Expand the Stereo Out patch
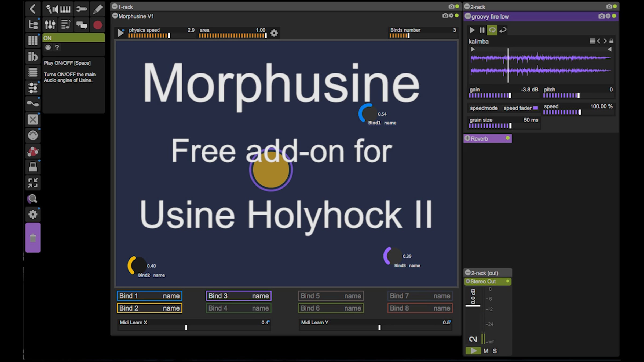 [468, 281]
